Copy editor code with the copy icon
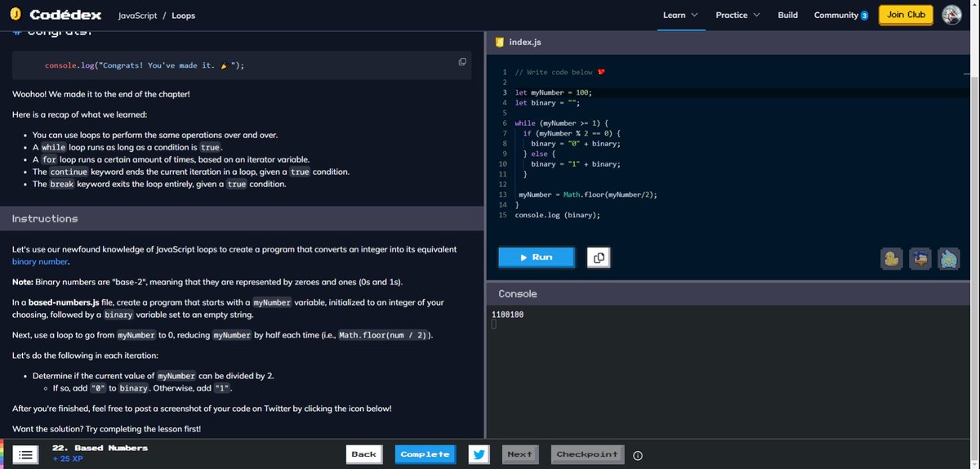 [598, 257]
